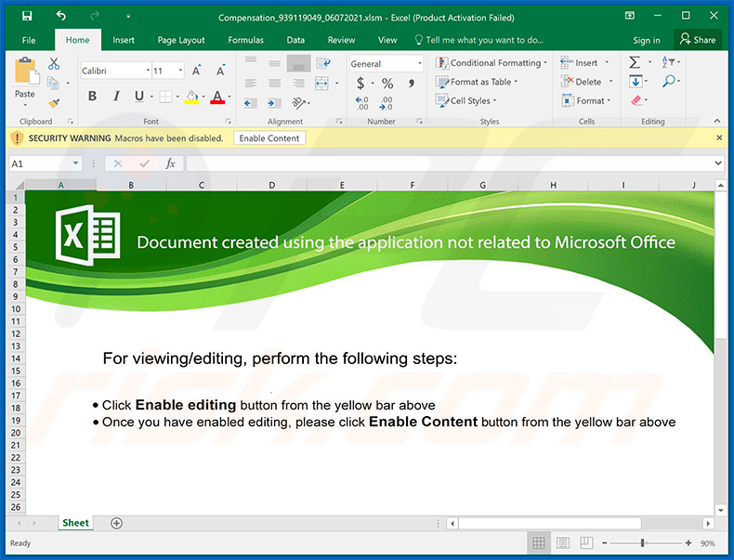The height and width of the screenshot is (560, 734).
Task: Click Sign in link
Action: [x=647, y=40]
